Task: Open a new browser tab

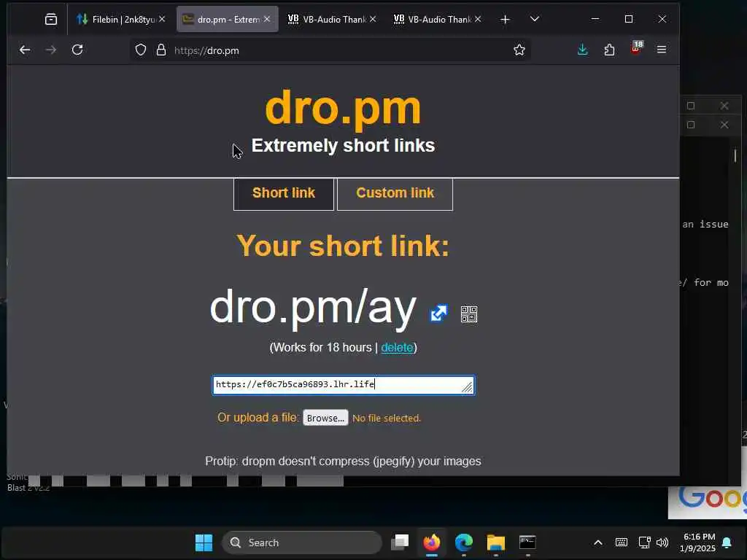Action: tap(505, 20)
